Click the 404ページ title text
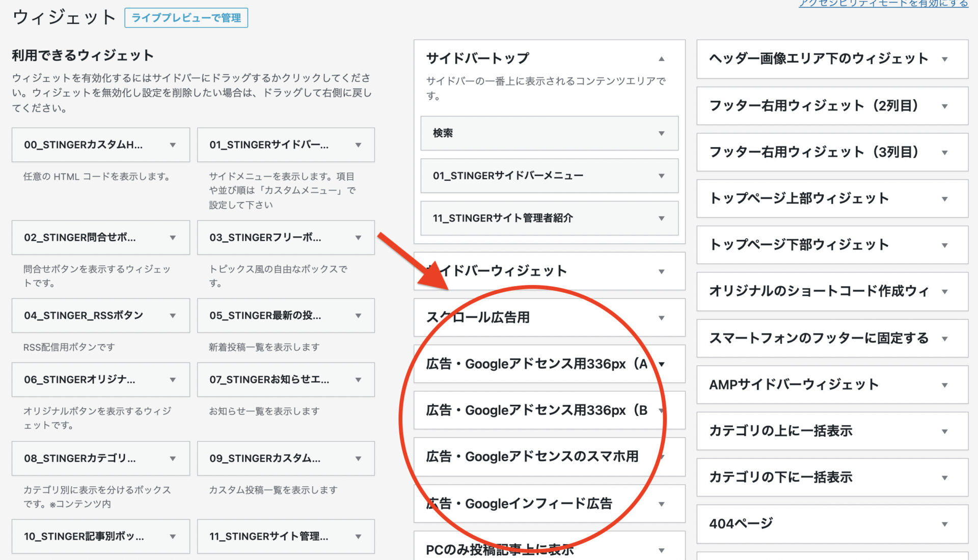Screen dimensions: 978x560 (741, 524)
